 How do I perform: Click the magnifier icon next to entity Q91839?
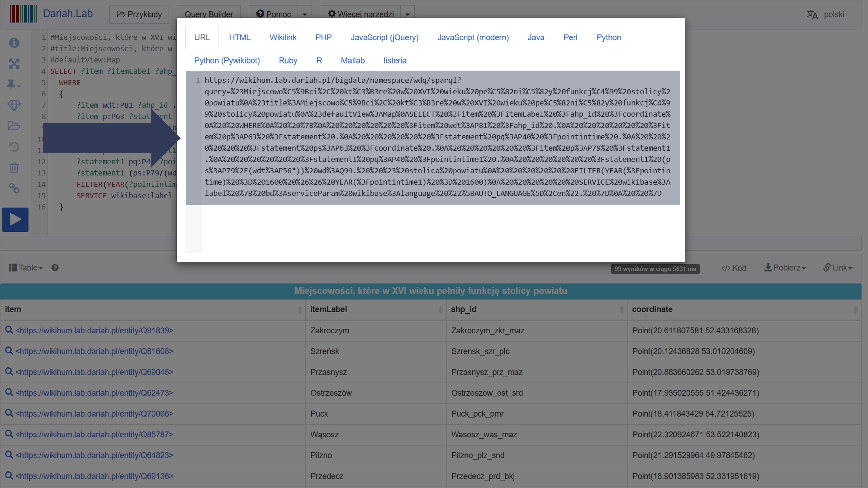coord(9,330)
